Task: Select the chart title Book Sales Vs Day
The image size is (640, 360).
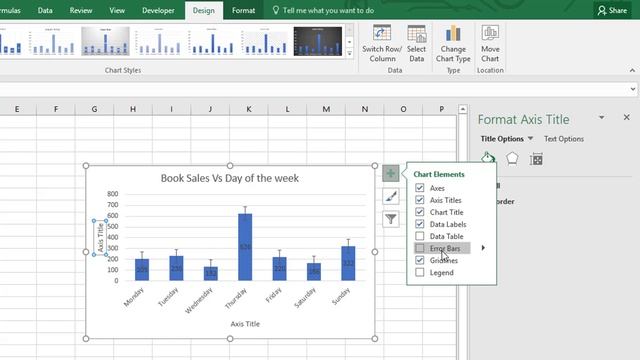Action: coord(229,178)
